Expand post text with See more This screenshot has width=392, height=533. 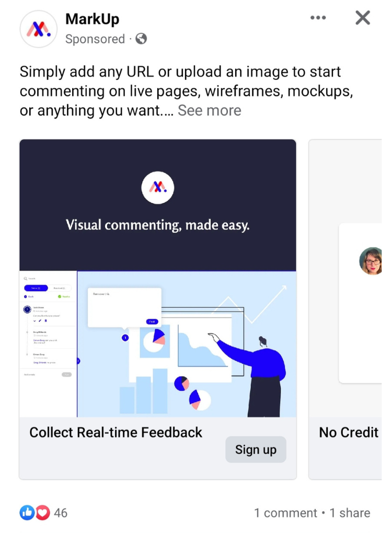(210, 110)
